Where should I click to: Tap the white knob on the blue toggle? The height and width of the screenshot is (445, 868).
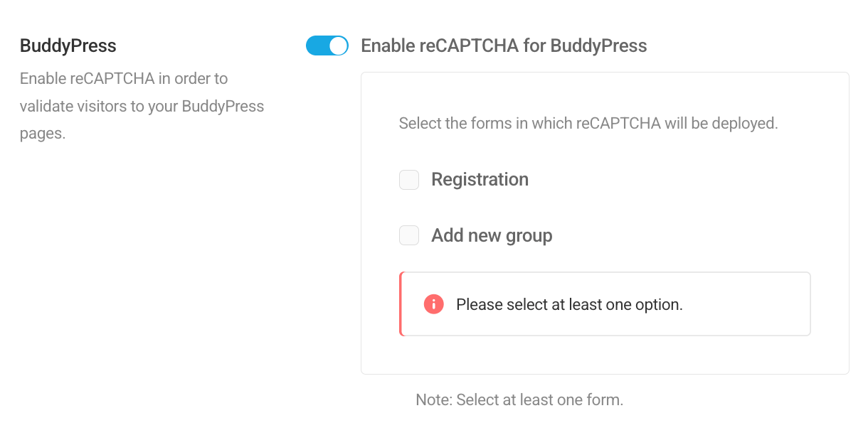tap(336, 45)
